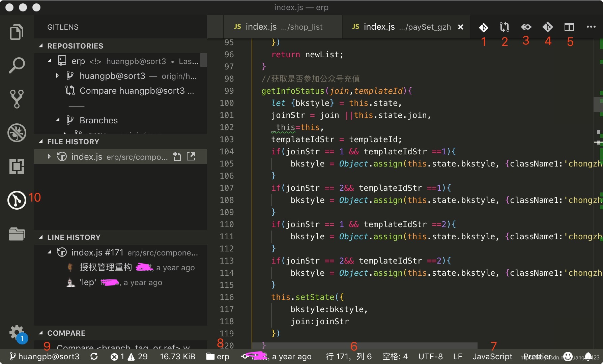Open the Manage gear settings

tap(17, 332)
